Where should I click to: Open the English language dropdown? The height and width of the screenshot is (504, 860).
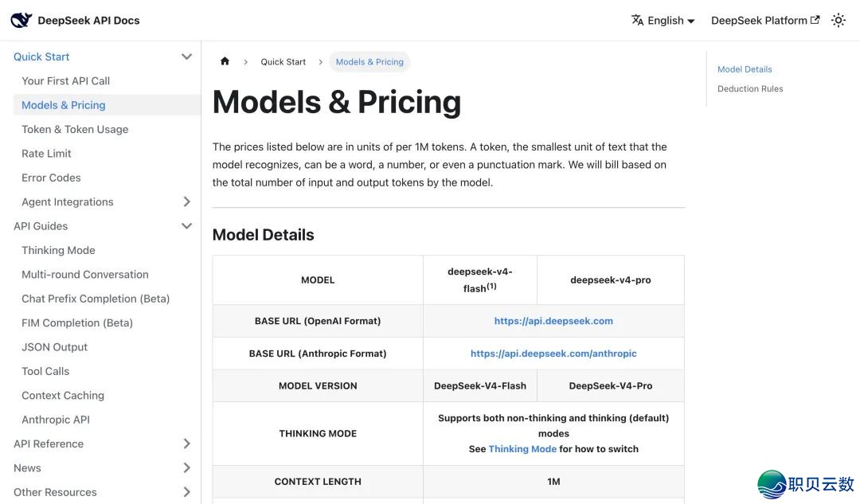(663, 20)
